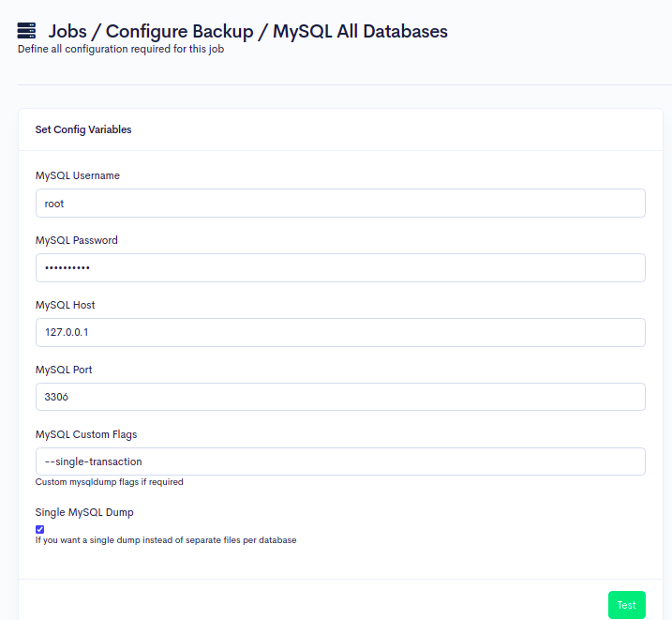Click the MySQL Host field showing 127.0.0.1
672x620 pixels.
tap(340, 332)
